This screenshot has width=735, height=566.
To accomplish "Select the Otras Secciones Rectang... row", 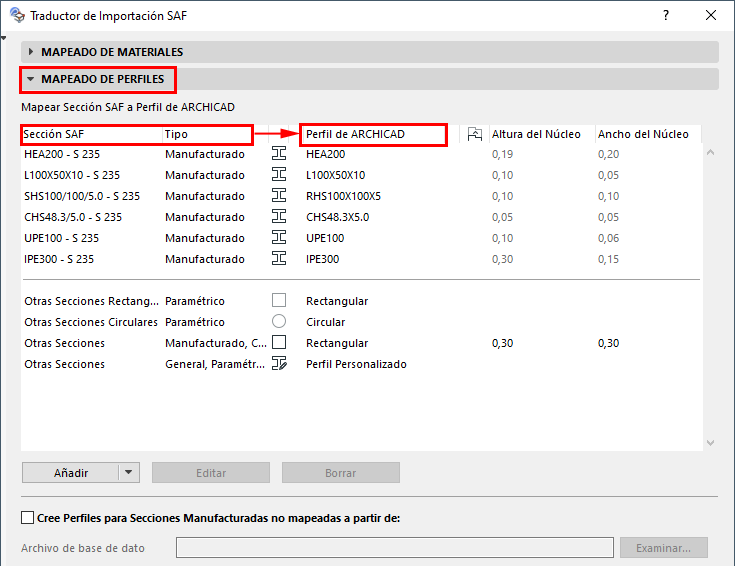I will point(362,301).
